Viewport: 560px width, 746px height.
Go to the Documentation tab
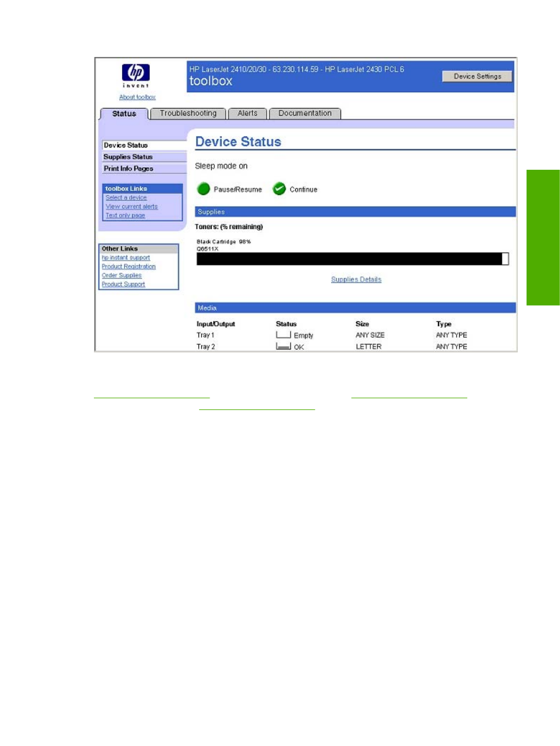(305, 113)
